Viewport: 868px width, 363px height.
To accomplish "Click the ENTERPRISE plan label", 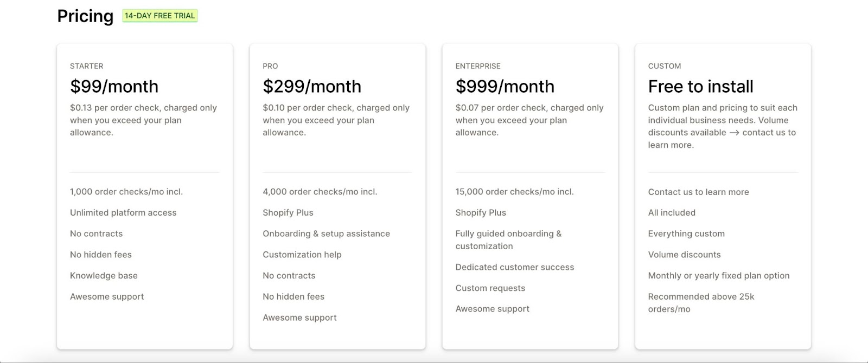I will tap(478, 66).
